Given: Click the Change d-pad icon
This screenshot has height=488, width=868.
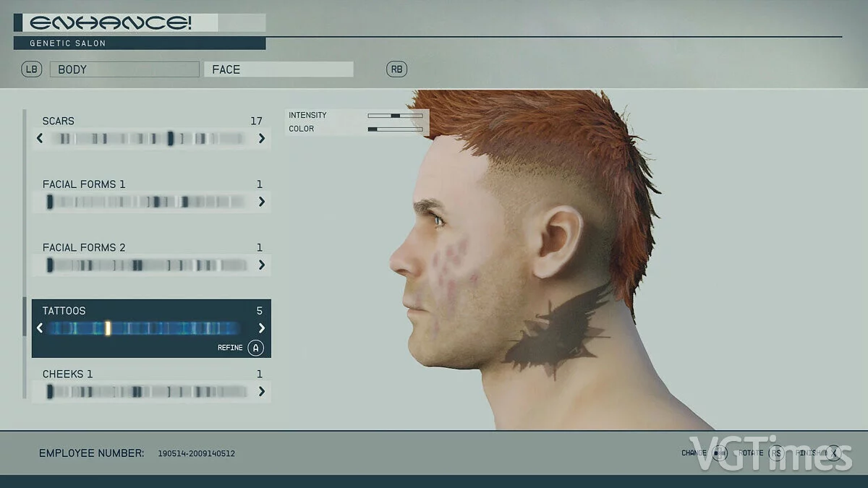Looking at the screenshot, I should click(719, 453).
